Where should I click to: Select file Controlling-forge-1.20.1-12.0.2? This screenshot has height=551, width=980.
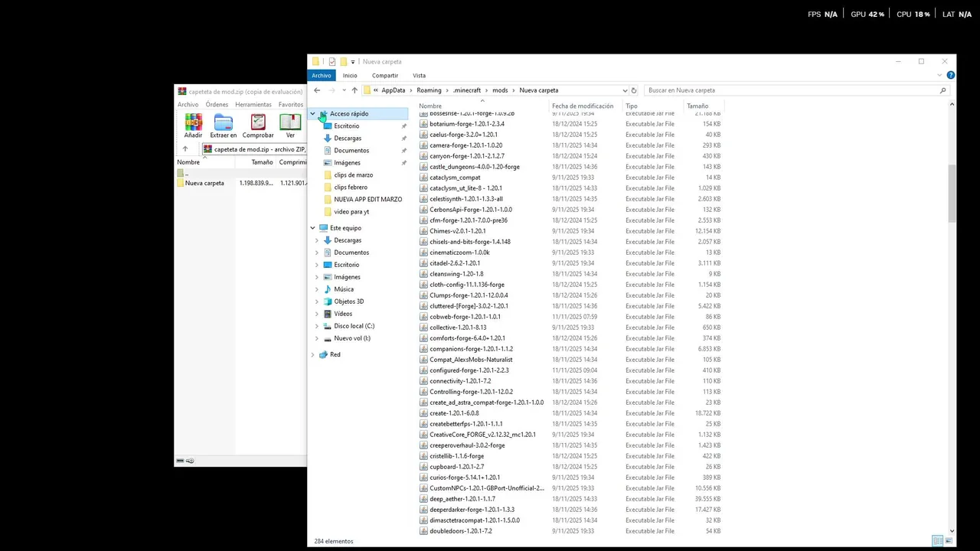click(472, 392)
